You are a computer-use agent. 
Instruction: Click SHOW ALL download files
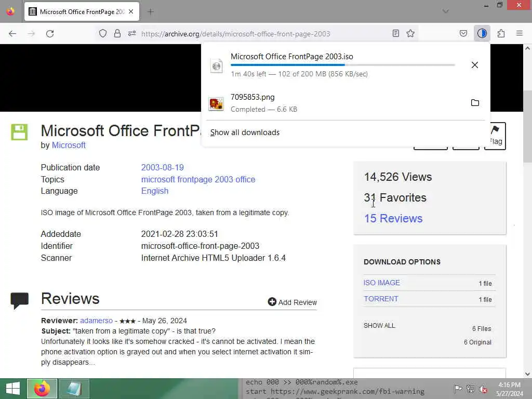coord(379,326)
